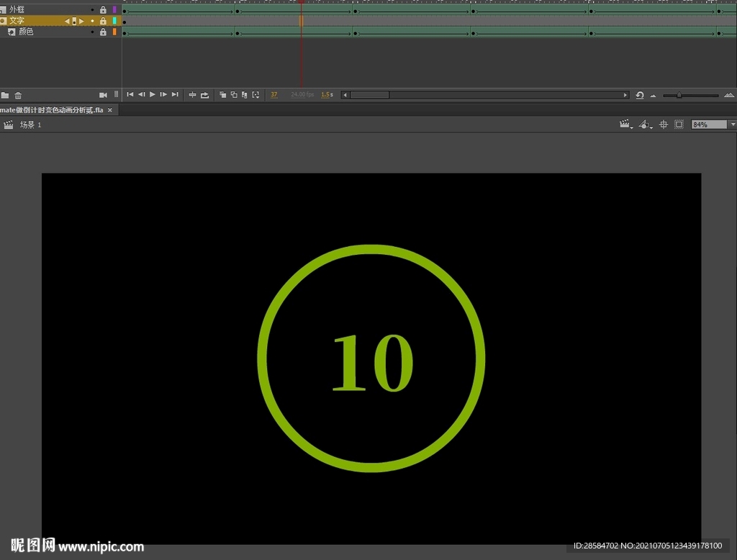Screen dimensions: 737x560
Task: Go to next keyframe on 文字 layer
Action: [81, 21]
